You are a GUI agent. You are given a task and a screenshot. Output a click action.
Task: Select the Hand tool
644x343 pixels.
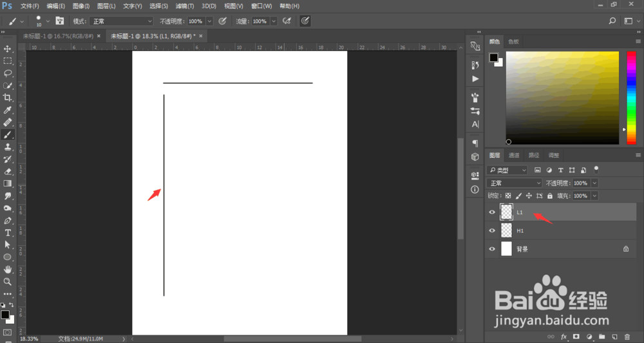(7, 269)
